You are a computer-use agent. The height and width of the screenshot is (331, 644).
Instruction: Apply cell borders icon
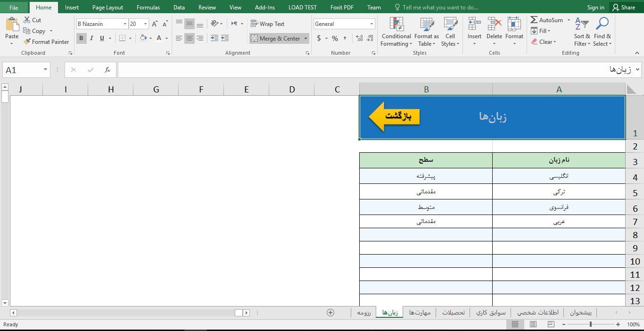(x=122, y=38)
